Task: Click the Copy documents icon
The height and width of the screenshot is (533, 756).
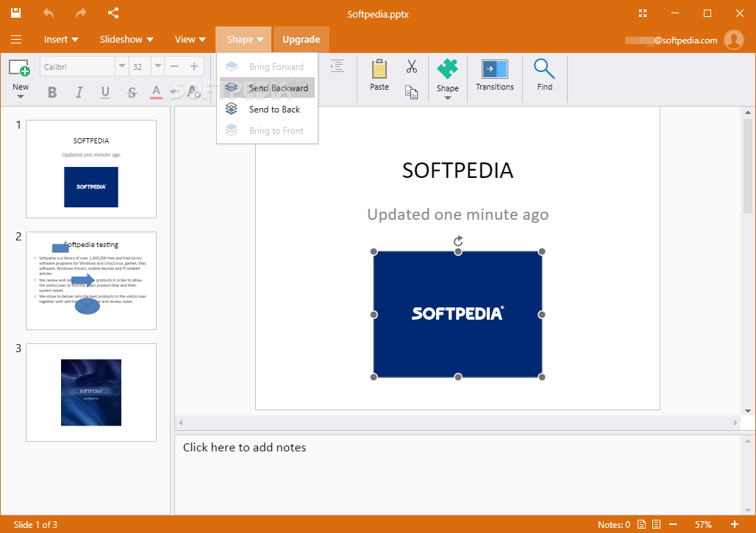Action: pyautogui.click(x=411, y=92)
